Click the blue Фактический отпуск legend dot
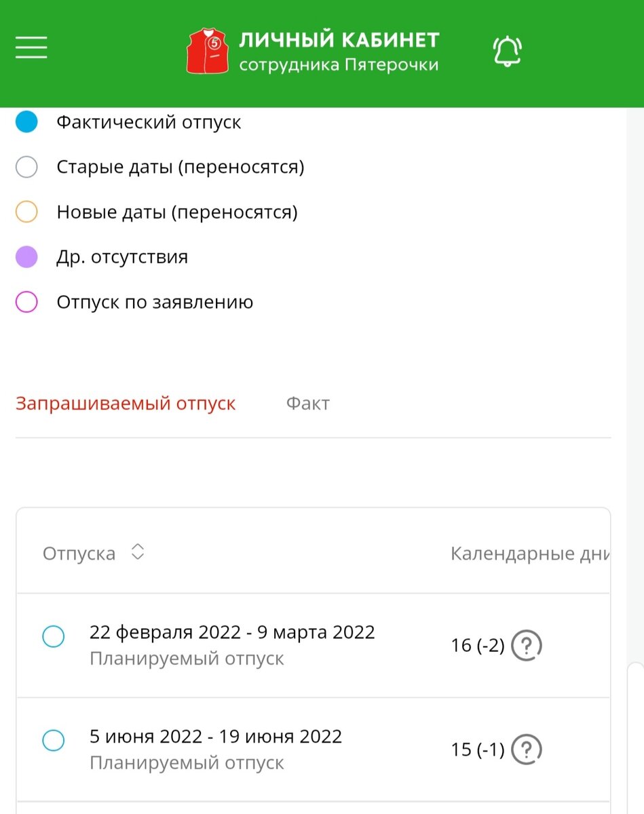Viewport: 644px width, 814px height. [26, 121]
